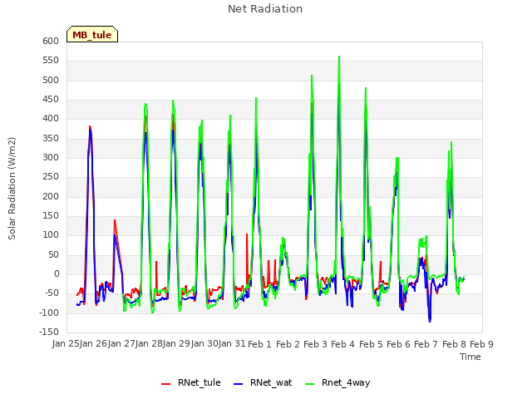Click the Feb 6 x-axis tick label
532x399 pixels.
click(398, 344)
